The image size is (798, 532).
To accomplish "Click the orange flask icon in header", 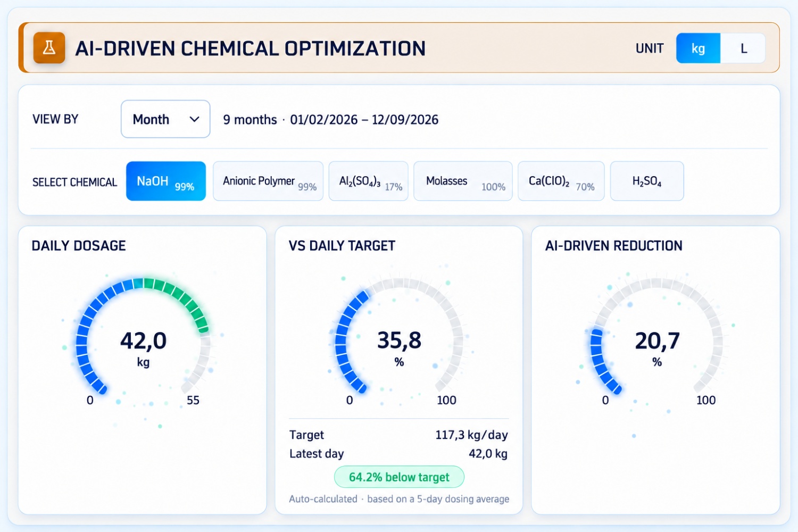I will tap(49, 48).
